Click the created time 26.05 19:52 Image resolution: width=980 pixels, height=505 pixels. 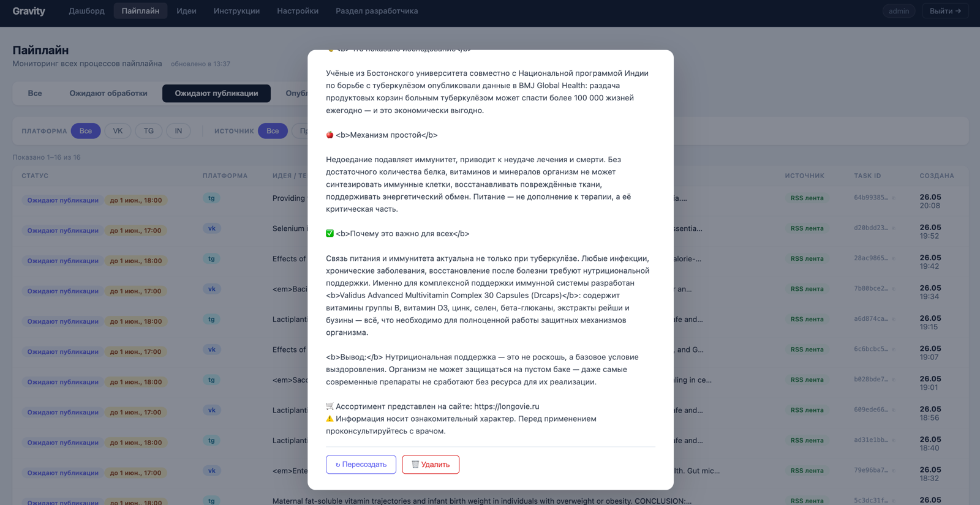point(930,231)
